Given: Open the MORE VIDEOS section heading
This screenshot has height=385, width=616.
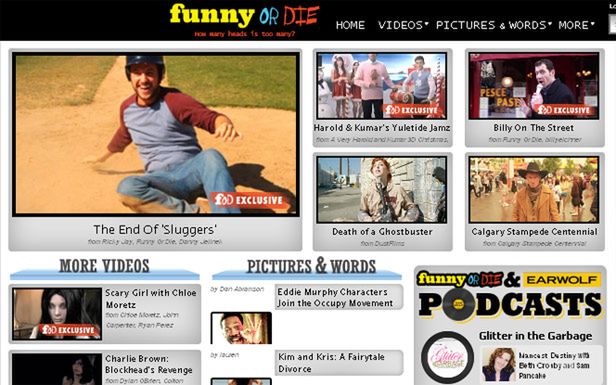Looking at the screenshot, I should tap(104, 266).
